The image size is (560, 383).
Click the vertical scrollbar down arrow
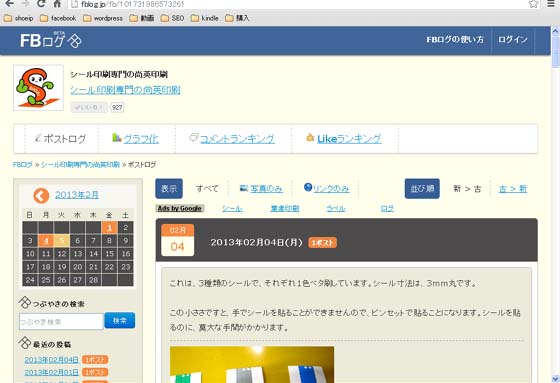point(555,378)
